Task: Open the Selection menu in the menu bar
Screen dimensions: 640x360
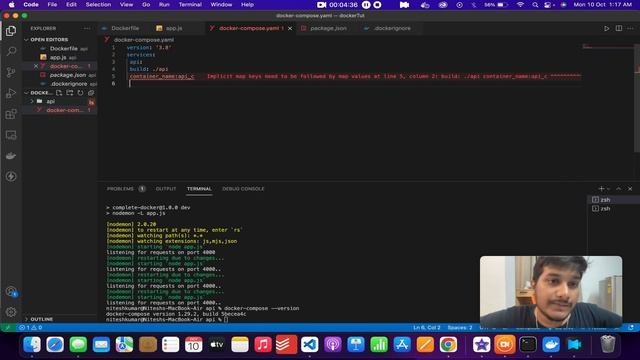Action: pos(98,4)
